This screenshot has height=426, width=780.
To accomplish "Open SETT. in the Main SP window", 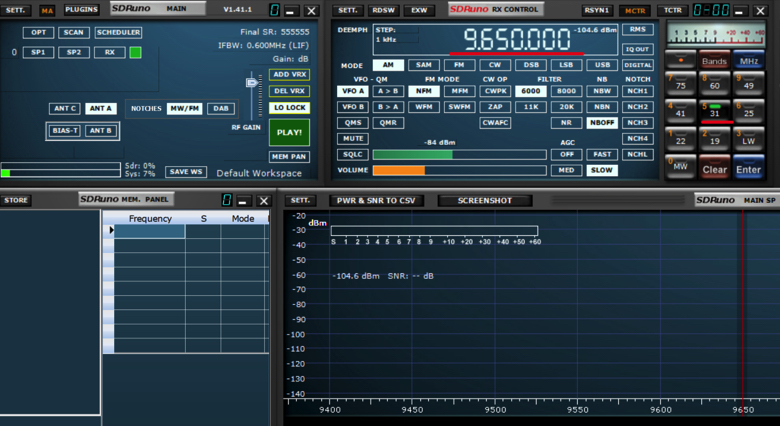I will pos(300,200).
